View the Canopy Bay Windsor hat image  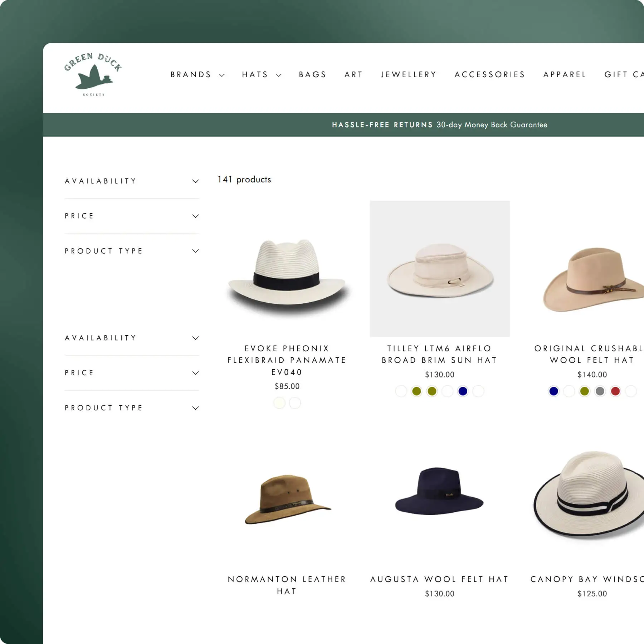(x=589, y=496)
